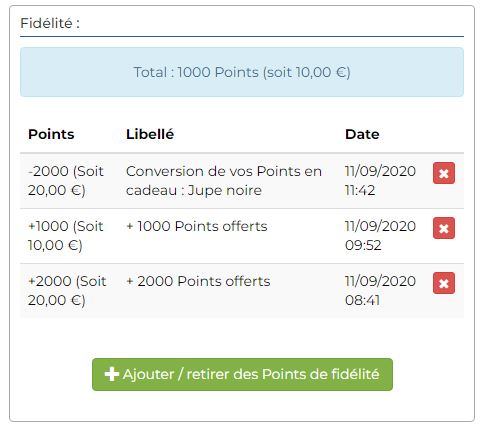The height and width of the screenshot is (431, 489).
Task: Select the -2000 points cell
Action: pos(66,181)
